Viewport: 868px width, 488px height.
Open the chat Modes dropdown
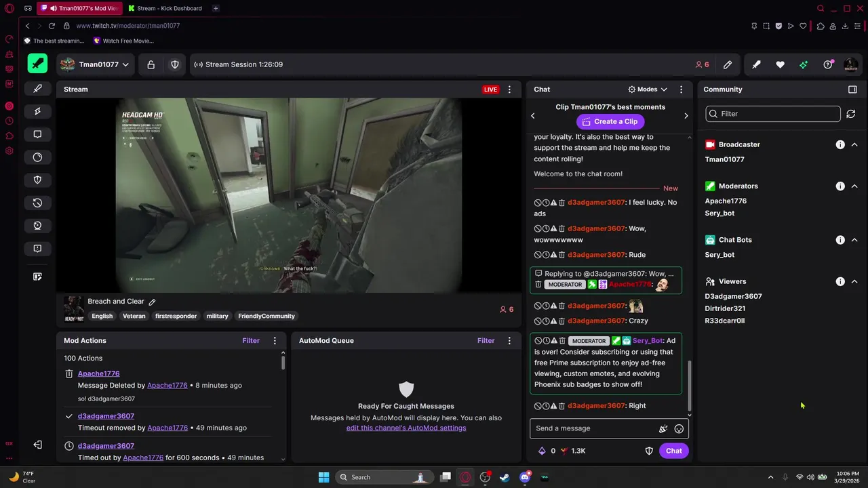coord(648,89)
